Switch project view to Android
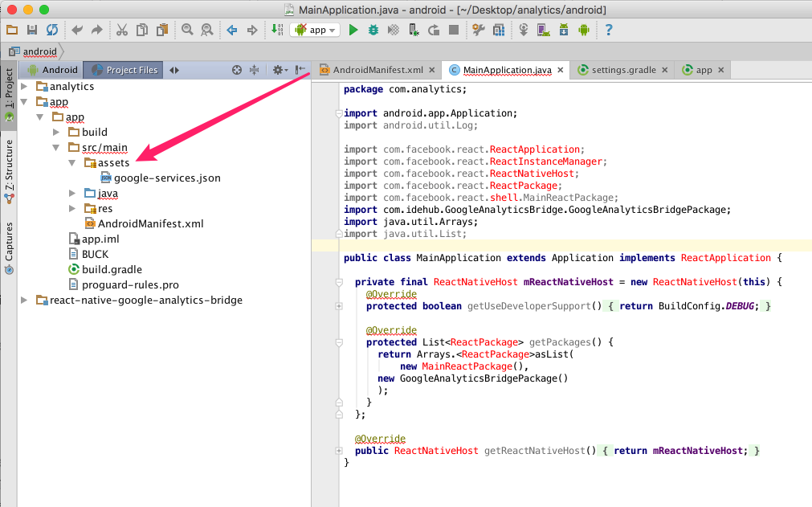Image resolution: width=812 pixels, height=507 pixels. point(51,70)
